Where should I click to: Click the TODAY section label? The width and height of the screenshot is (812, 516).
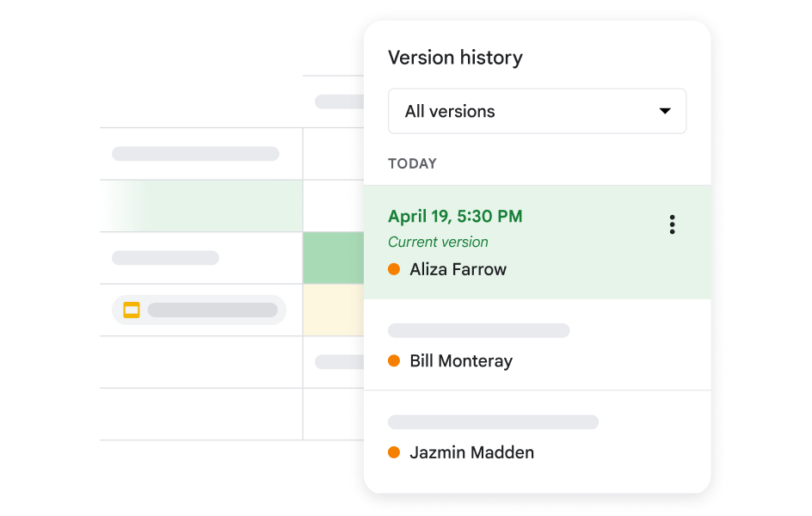(412, 163)
